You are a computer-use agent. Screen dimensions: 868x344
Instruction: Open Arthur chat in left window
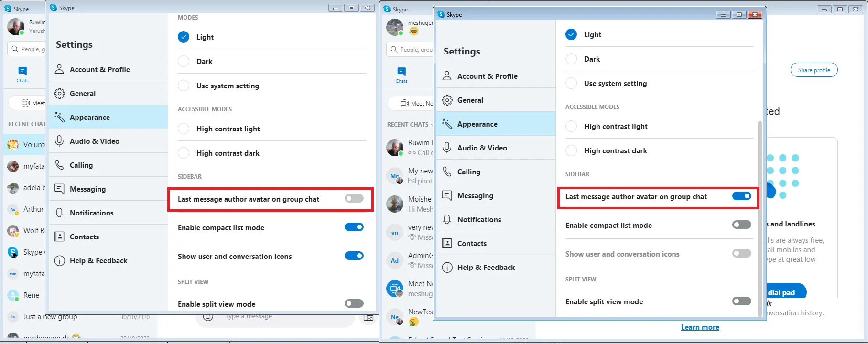click(25, 209)
